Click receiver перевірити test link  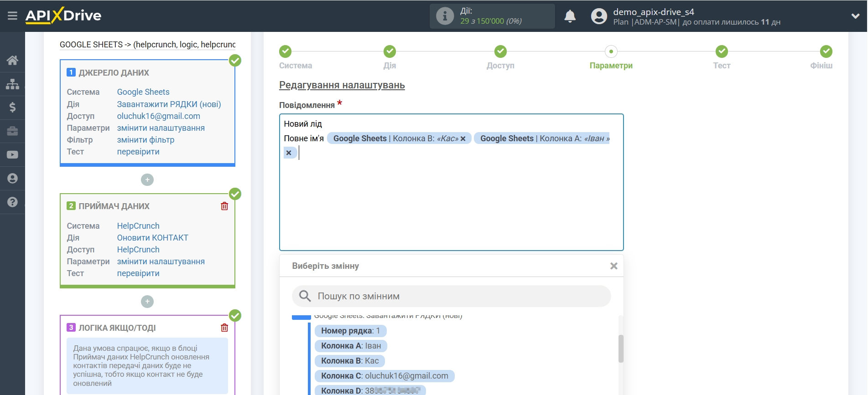[138, 273]
